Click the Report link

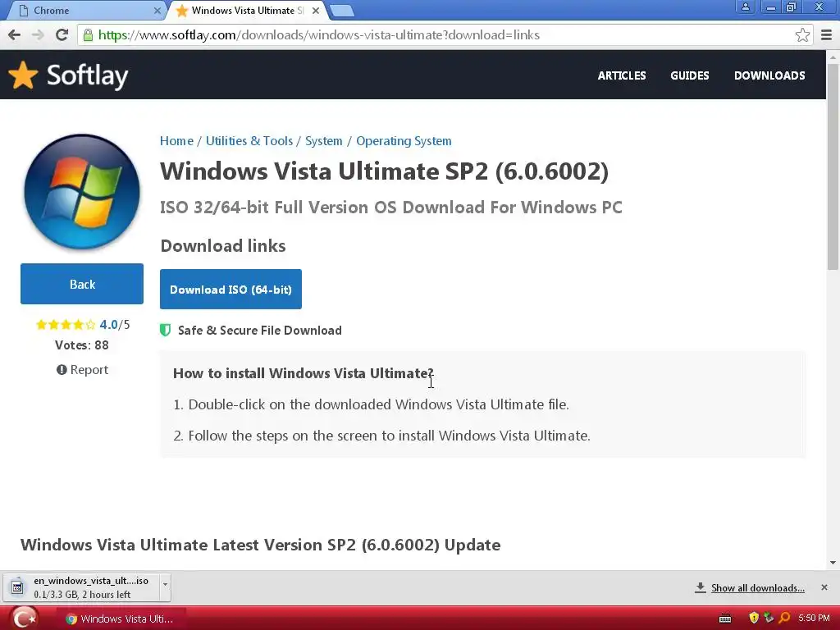89,370
